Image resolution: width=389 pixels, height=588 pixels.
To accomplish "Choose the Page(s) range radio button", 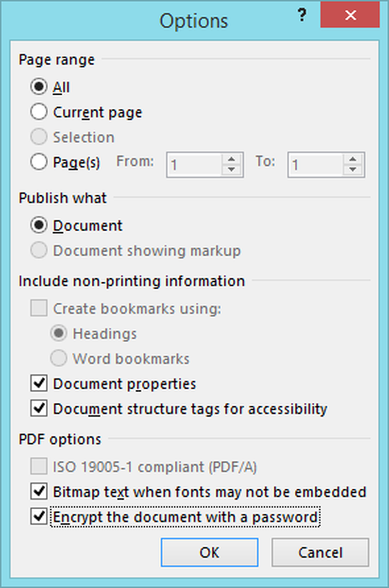I will pos(39,162).
